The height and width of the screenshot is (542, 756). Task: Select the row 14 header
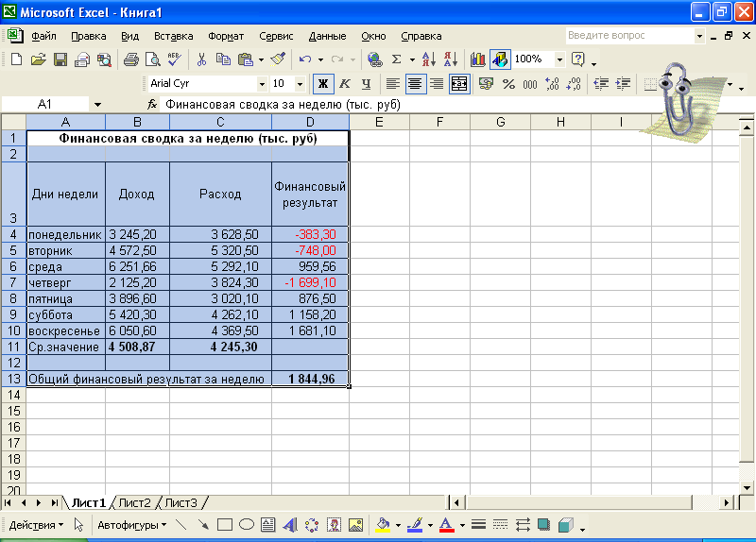[x=13, y=395]
